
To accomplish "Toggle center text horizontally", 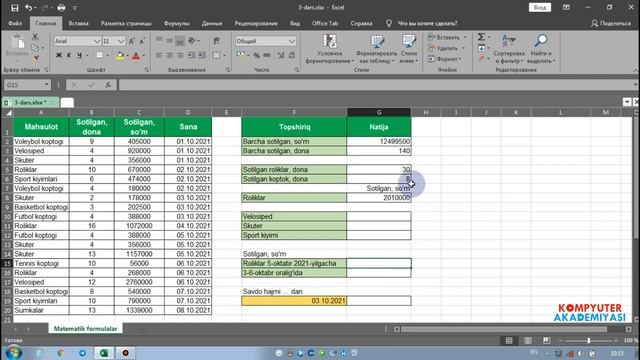I will pyautogui.click(x=169, y=55).
